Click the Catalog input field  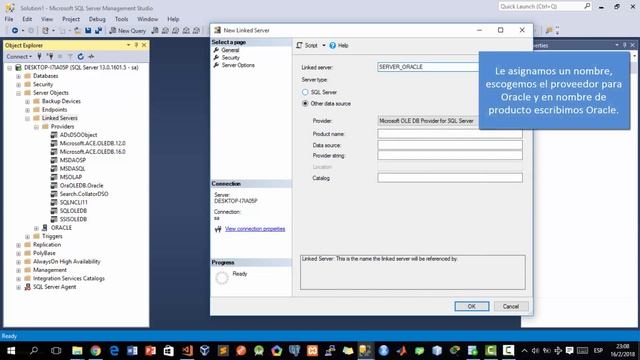pos(450,178)
